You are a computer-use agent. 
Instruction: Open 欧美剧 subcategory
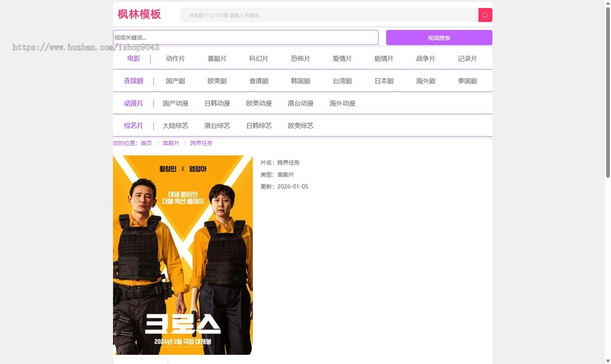pyautogui.click(x=217, y=81)
